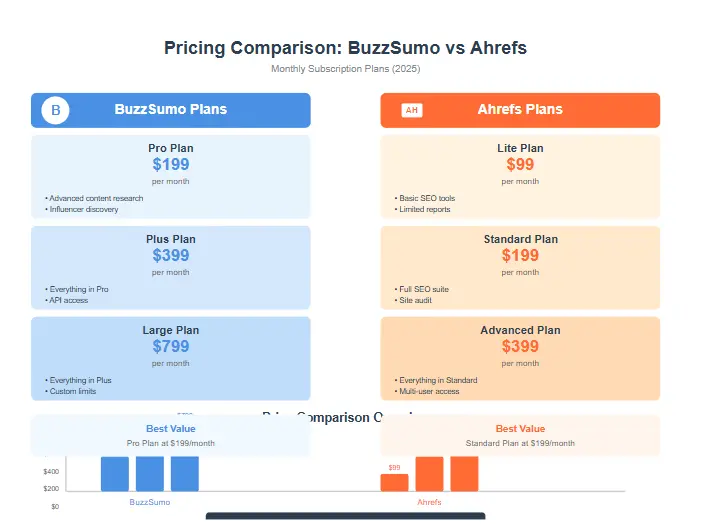
Task: Select the Lite Plan $99 card
Action: tap(520, 176)
